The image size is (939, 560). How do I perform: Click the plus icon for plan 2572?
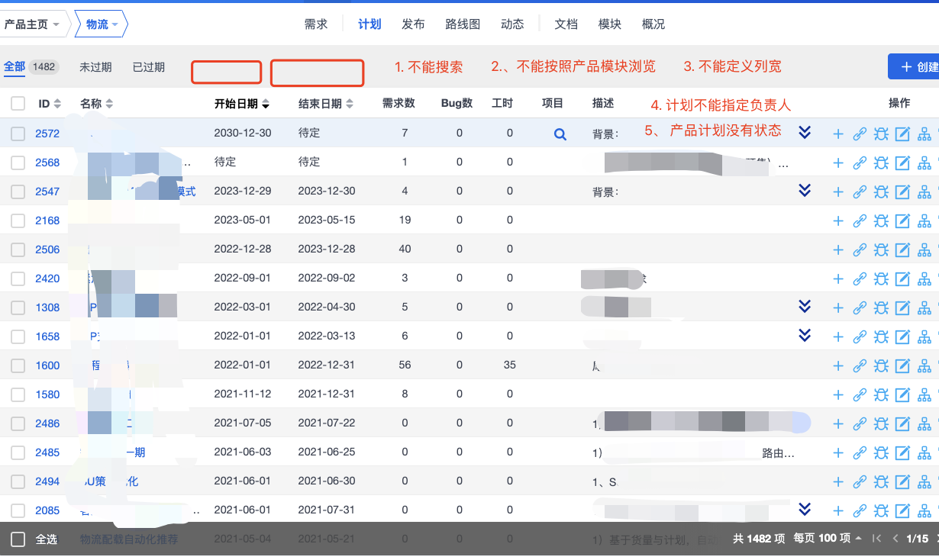tap(837, 134)
